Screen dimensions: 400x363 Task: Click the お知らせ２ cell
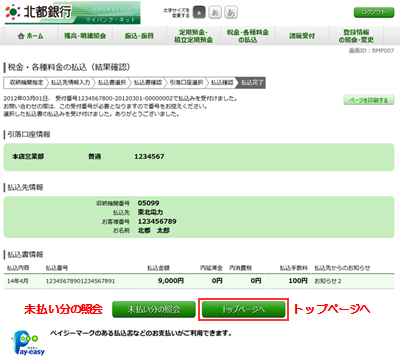point(328,281)
